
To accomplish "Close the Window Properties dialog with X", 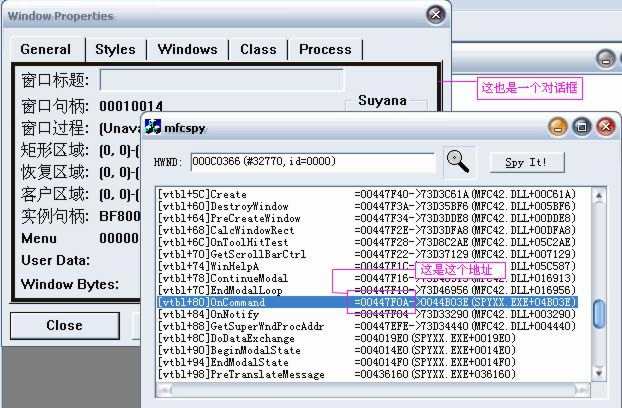I will 434,15.
